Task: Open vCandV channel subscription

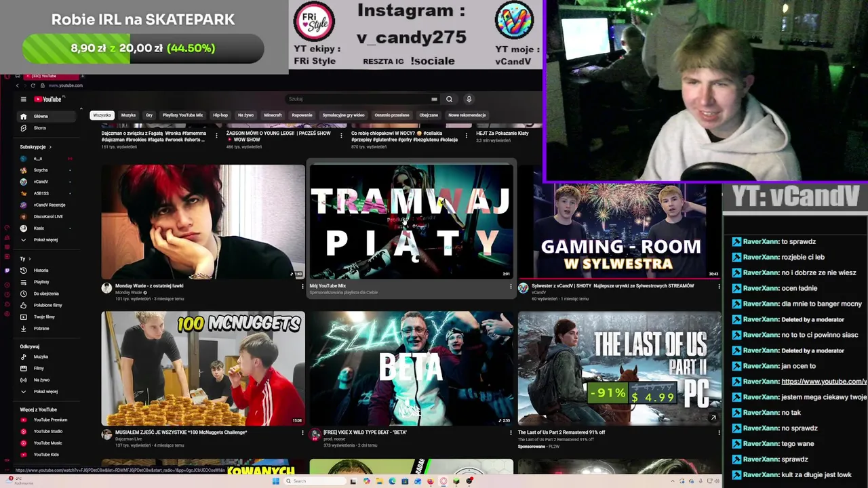Action: pyautogui.click(x=47, y=182)
